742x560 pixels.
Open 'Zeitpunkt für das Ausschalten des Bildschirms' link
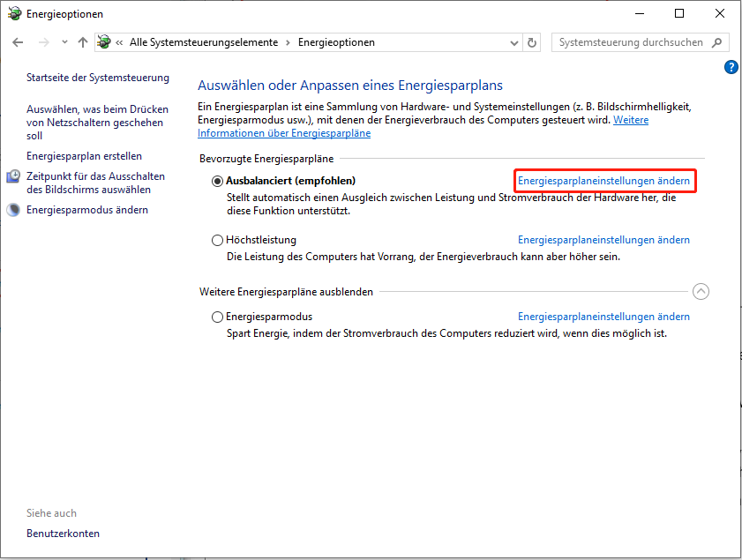click(95, 183)
